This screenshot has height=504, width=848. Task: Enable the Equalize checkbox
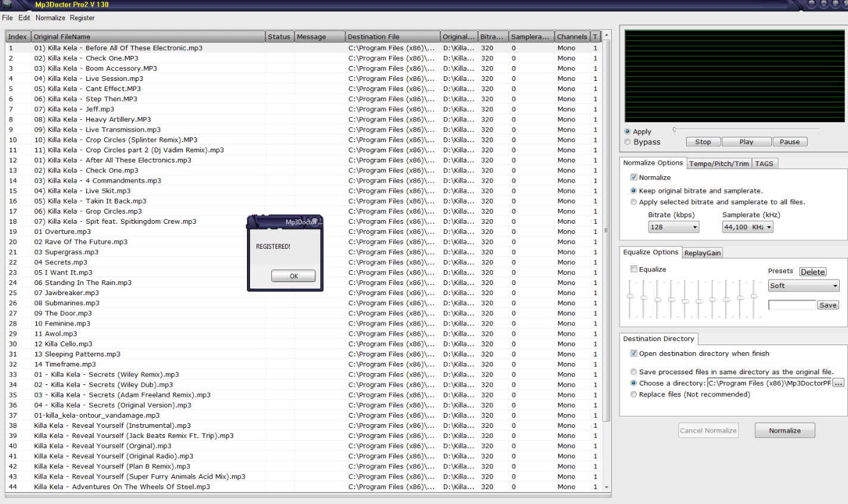point(634,269)
